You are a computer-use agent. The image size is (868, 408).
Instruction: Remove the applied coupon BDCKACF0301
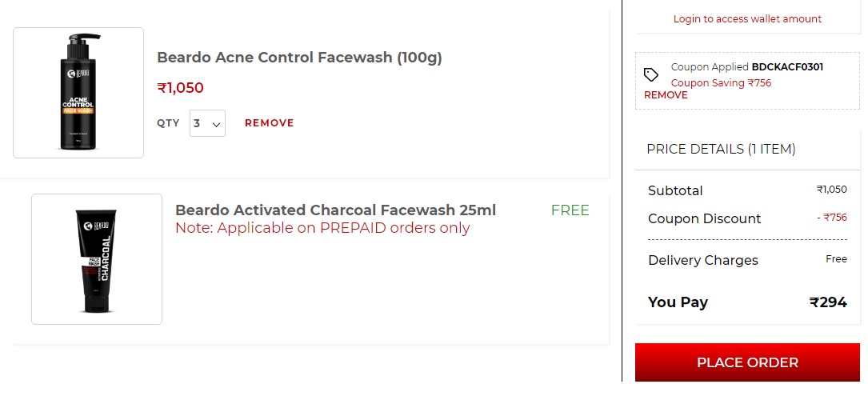pos(666,95)
